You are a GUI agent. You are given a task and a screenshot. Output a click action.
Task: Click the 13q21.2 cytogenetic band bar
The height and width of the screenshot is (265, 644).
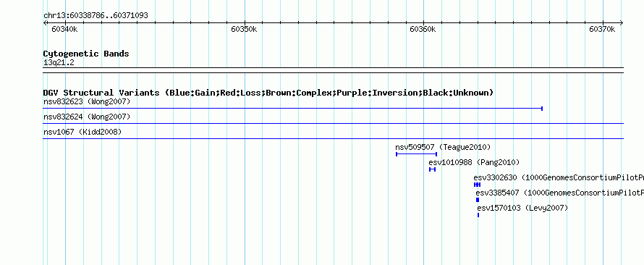[333, 70]
